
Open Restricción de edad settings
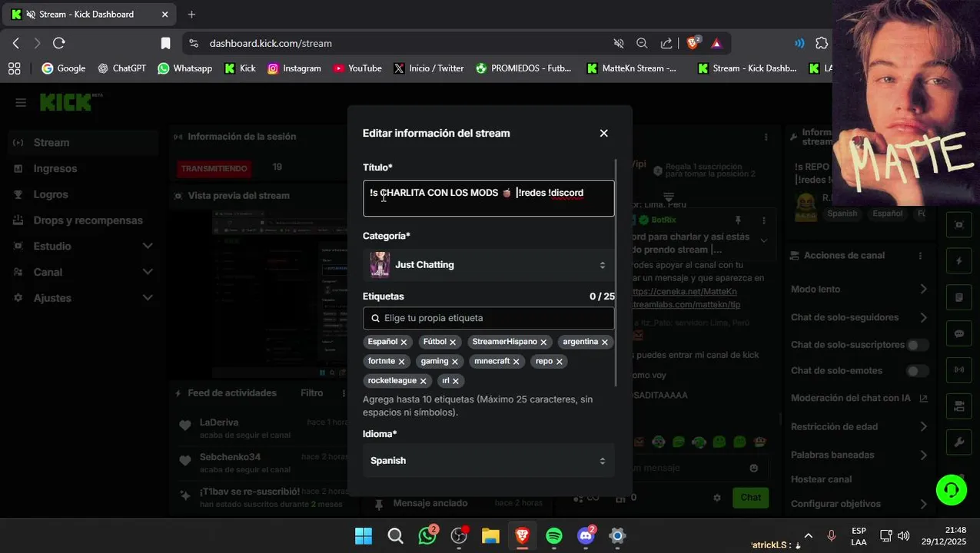859,426
